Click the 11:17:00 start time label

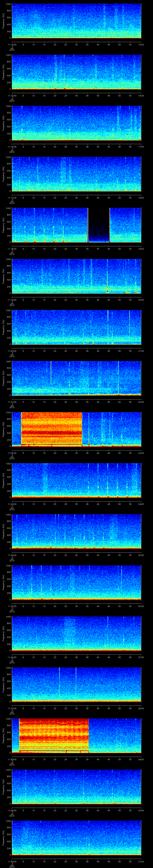[x=12, y=198]
